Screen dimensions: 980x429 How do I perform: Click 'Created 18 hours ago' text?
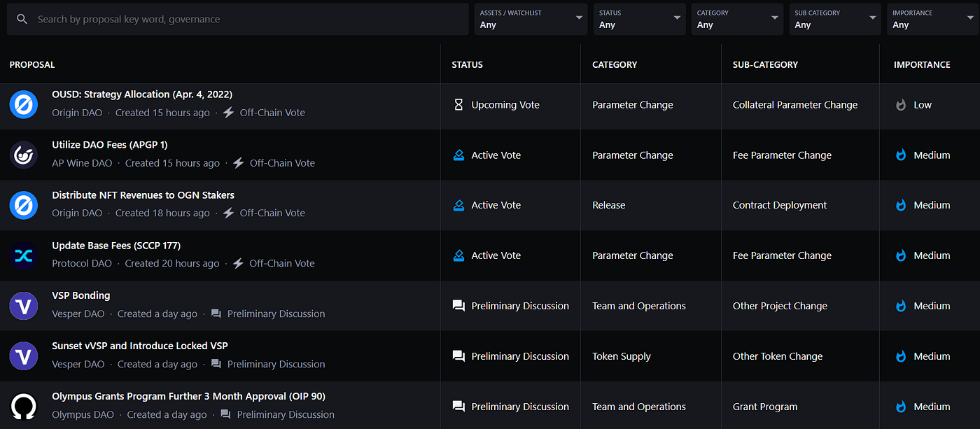click(162, 213)
